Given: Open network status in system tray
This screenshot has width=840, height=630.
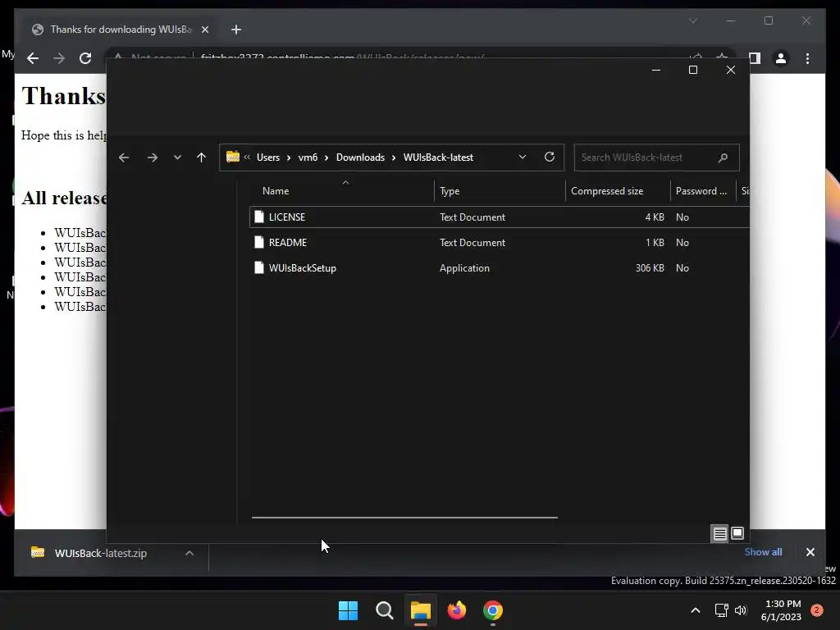Looking at the screenshot, I should point(721,610).
